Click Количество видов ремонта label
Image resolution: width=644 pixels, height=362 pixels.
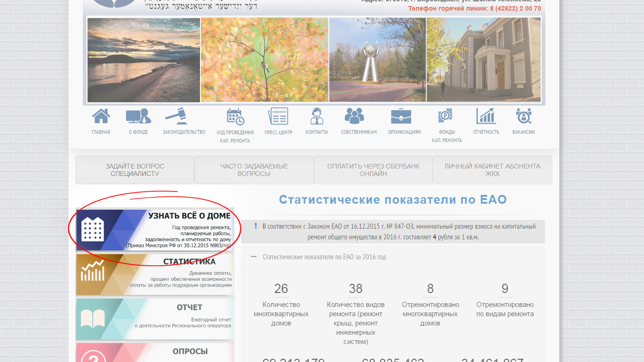point(356,323)
